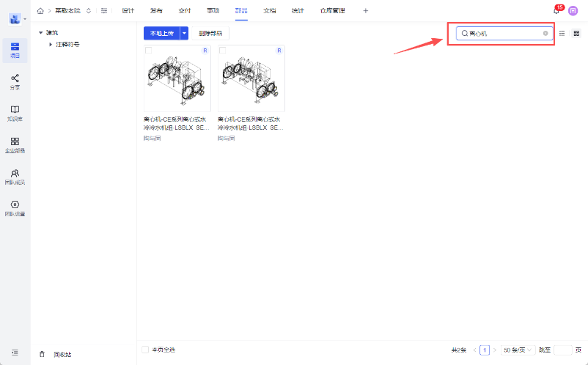Viewport: 588px width, 365px height.
Task: Clear the 离心机 search field text
Action: click(545, 33)
